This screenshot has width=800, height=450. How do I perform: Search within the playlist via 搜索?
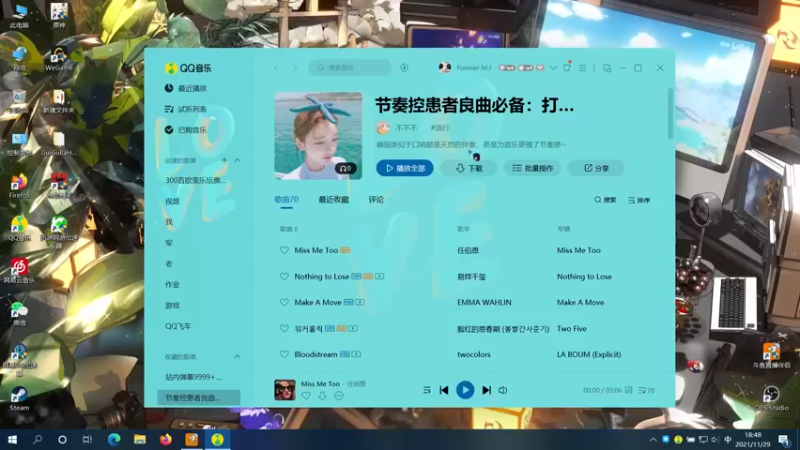point(605,200)
